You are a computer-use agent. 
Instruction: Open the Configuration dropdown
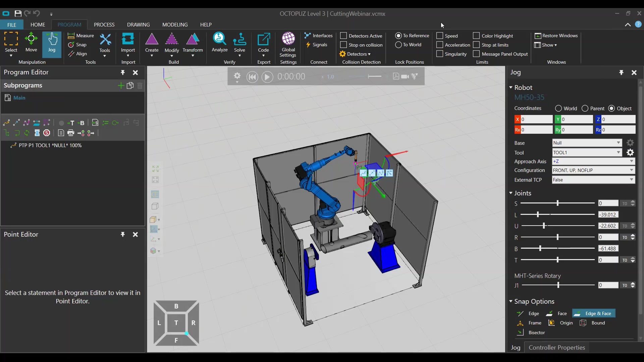(594, 170)
